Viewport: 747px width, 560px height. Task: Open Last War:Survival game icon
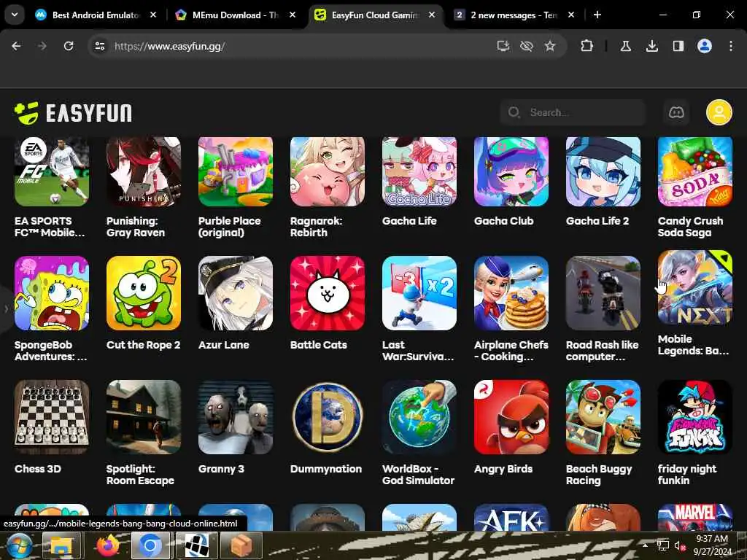click(x=419, y=293)
